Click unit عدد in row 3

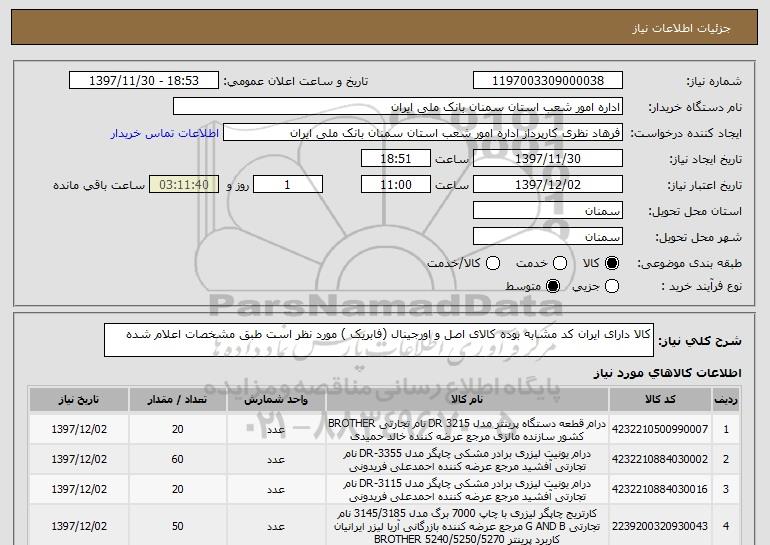pyautogui.click(x=276, y=490)
